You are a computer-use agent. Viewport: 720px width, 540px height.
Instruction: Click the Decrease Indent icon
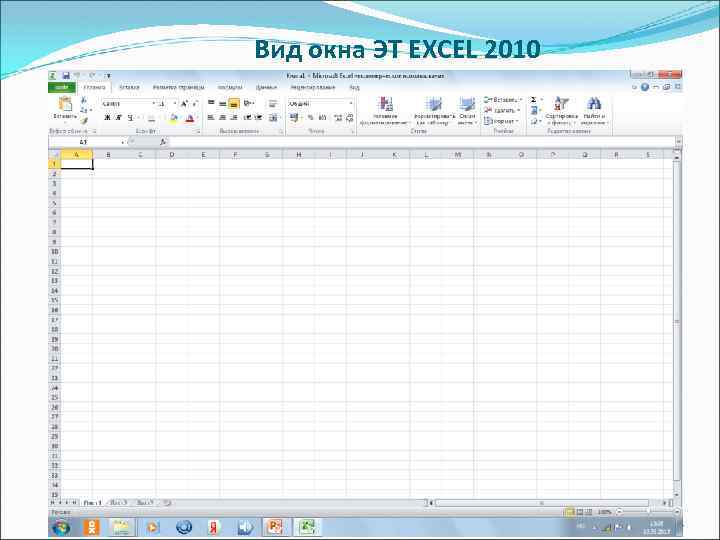(x=247, y=118)
